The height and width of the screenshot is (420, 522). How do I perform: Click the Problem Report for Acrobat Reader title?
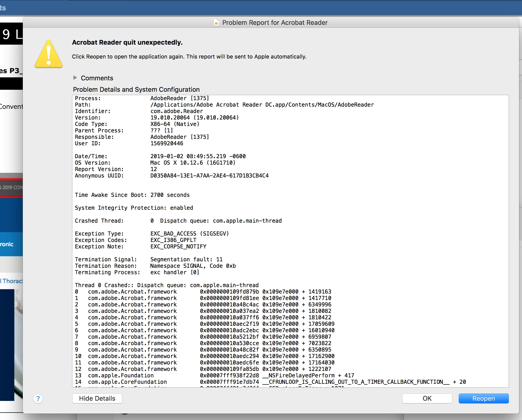(x=275, y=23)
